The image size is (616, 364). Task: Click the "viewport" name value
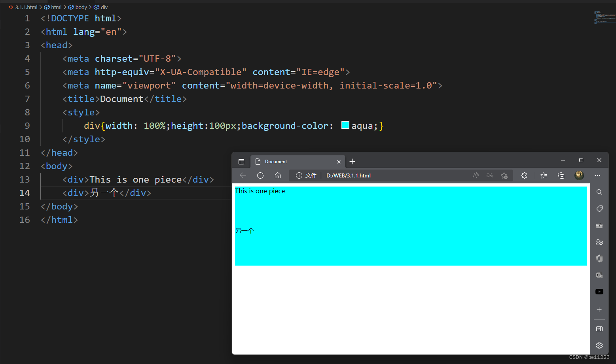coord(149,85)
